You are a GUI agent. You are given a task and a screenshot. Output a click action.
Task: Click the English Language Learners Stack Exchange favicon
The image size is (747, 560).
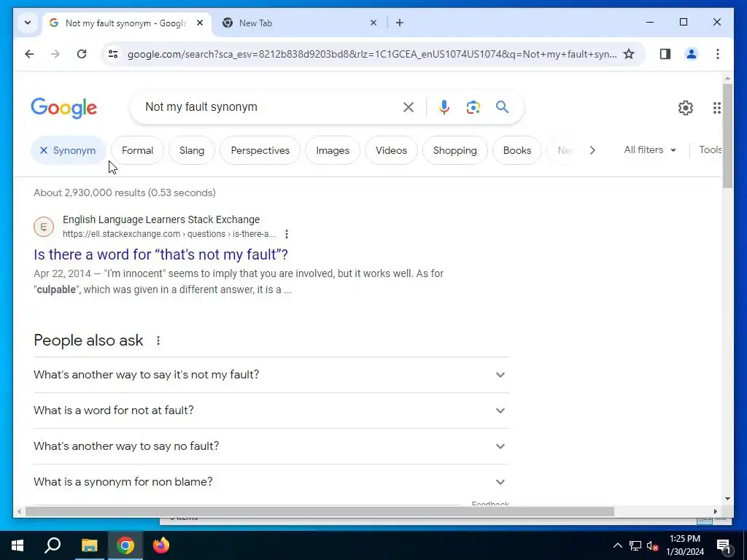43,227
